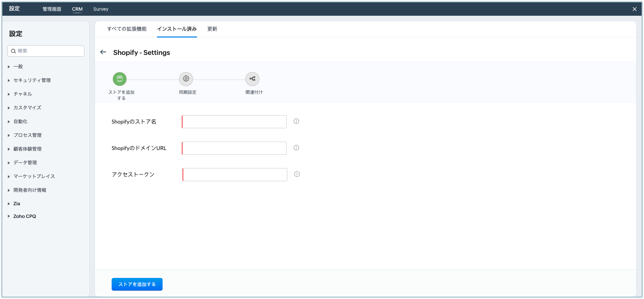The width and height of the screenshot is (644, 299).
Task: Click info icon next to Shopifyのストア名
Action: tap(296, 122)
